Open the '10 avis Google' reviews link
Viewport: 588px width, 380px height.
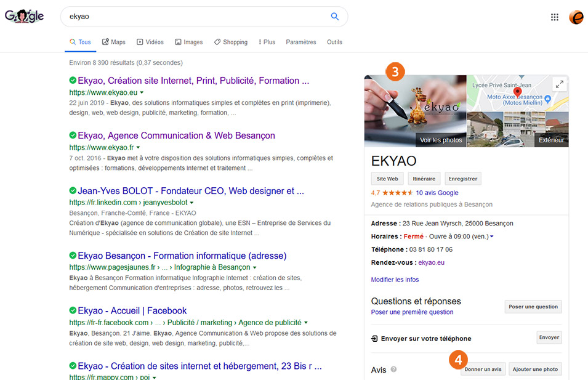point(437,193)
